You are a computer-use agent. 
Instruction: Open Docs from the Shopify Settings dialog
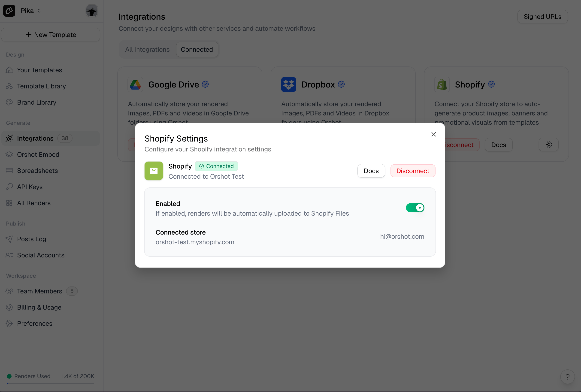coord(371,171)
